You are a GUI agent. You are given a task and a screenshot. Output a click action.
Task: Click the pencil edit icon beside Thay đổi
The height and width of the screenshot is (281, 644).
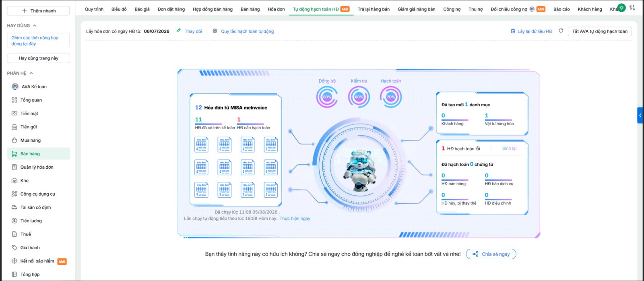179,31
